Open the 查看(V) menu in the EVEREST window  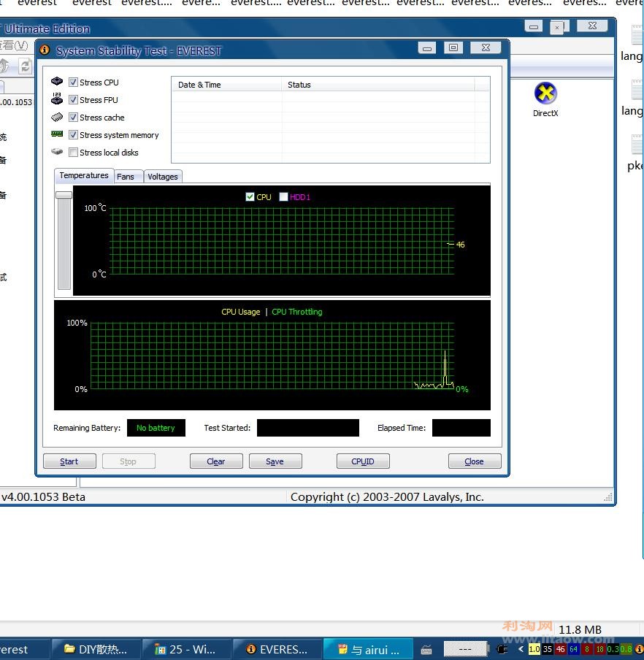[13, 45]
